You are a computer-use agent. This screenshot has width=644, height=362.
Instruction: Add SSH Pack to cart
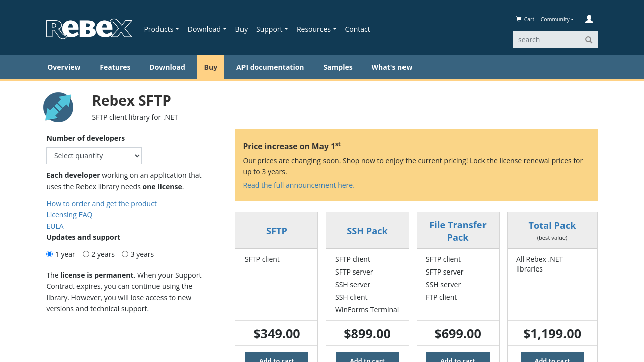tap(367, 358)
